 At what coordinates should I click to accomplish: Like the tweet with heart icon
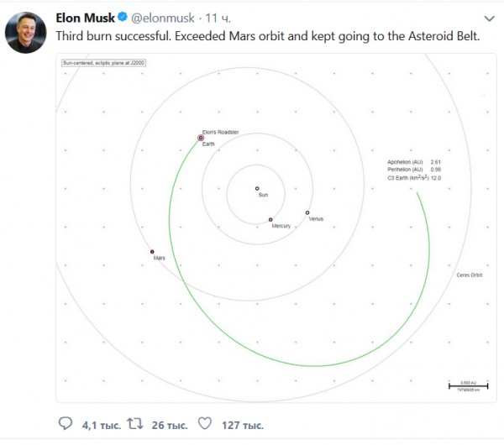203,424
